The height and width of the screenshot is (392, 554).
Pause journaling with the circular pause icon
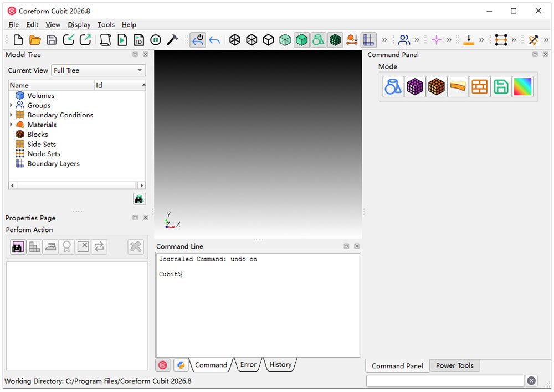(x=156, y=40)
